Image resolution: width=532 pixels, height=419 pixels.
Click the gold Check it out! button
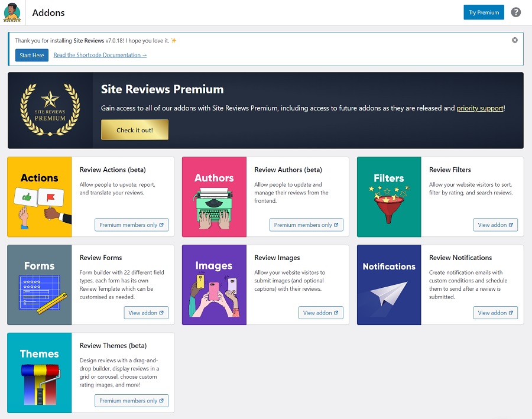[x=135, y=129]
